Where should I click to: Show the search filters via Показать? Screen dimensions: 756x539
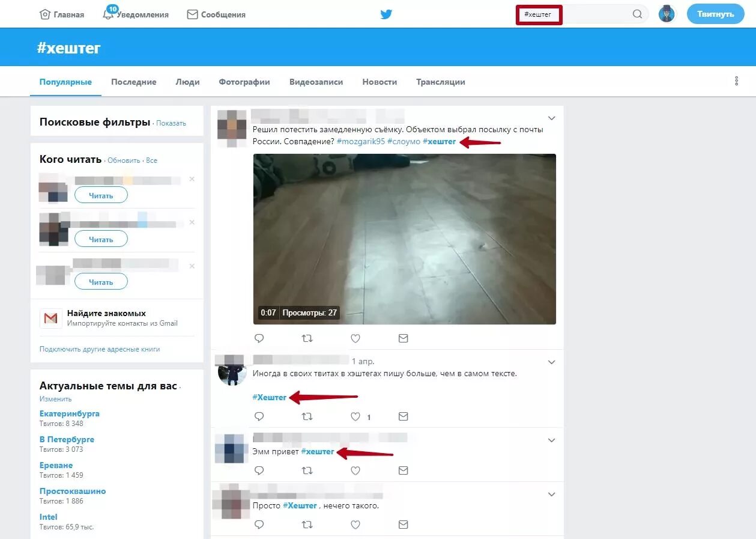171,123
